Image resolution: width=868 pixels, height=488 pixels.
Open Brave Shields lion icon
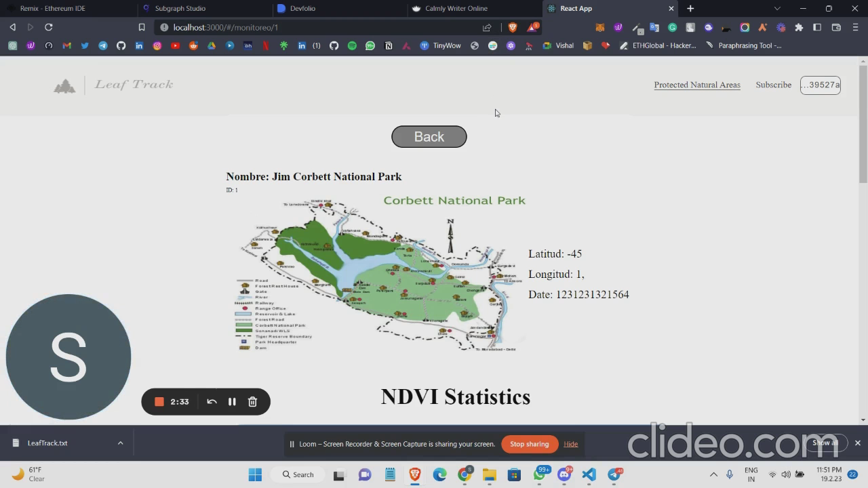pos(513,27)
